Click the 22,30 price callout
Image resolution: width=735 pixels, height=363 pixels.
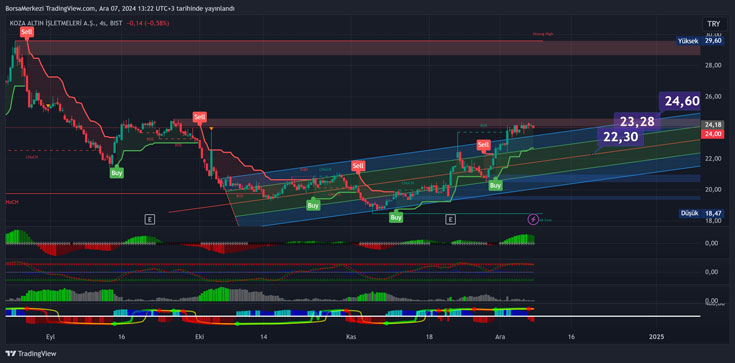tap(620, 137)
